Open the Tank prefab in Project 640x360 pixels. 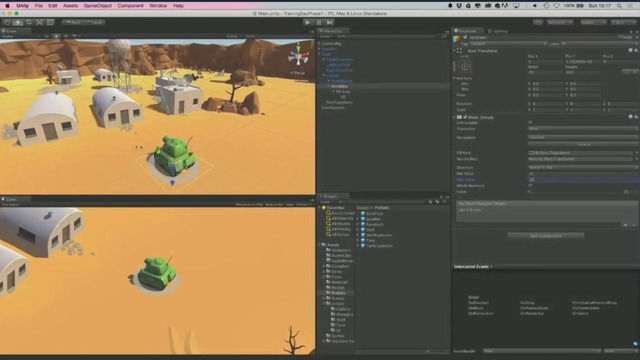[x=371, y=240]
